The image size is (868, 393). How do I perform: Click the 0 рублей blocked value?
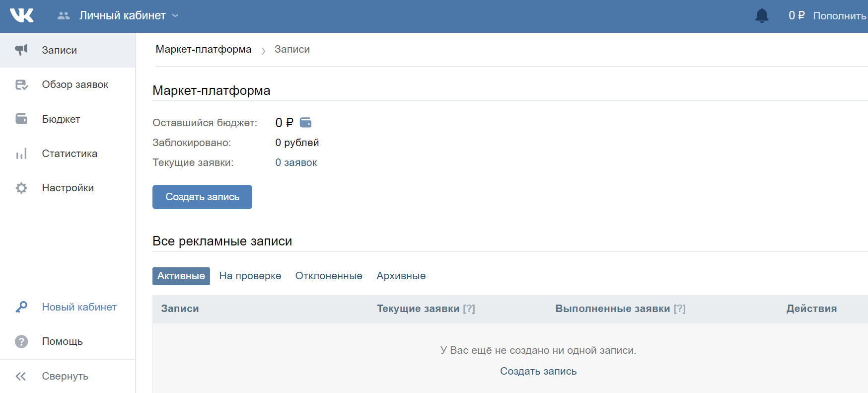(297, 143)
